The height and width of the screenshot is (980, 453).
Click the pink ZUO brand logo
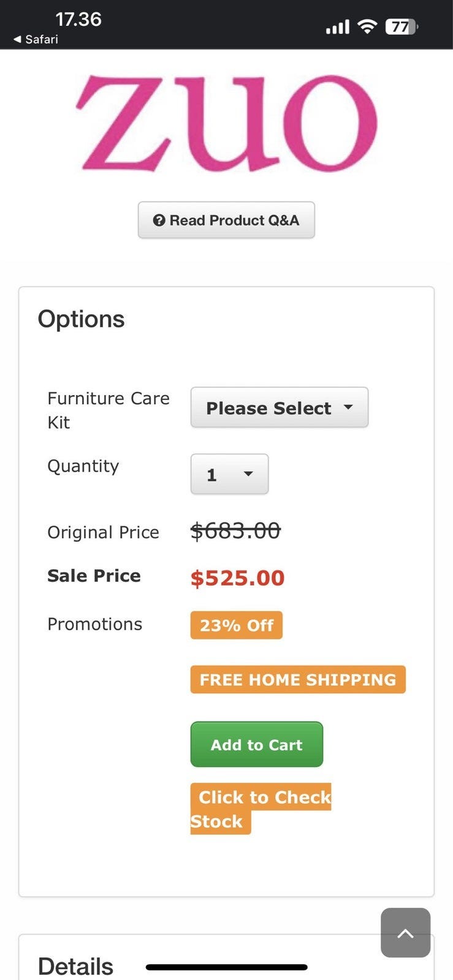230,123
